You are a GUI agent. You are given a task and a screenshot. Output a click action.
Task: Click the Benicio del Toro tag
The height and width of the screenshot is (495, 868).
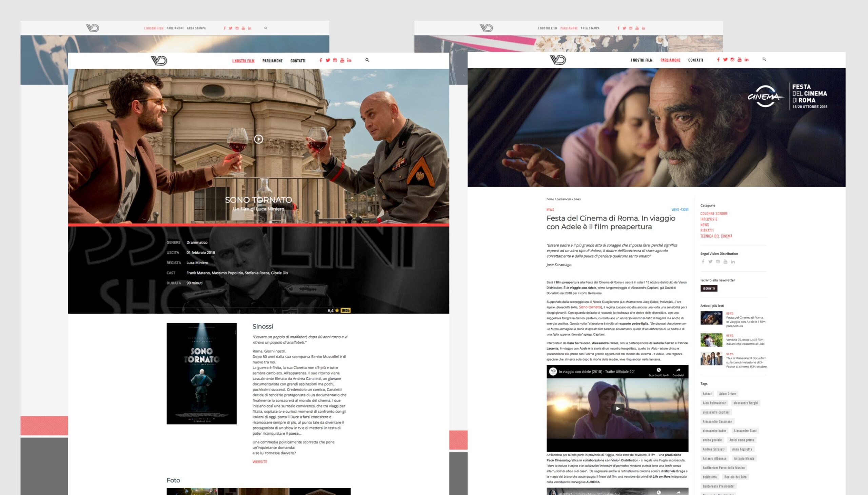pos(735,477)
